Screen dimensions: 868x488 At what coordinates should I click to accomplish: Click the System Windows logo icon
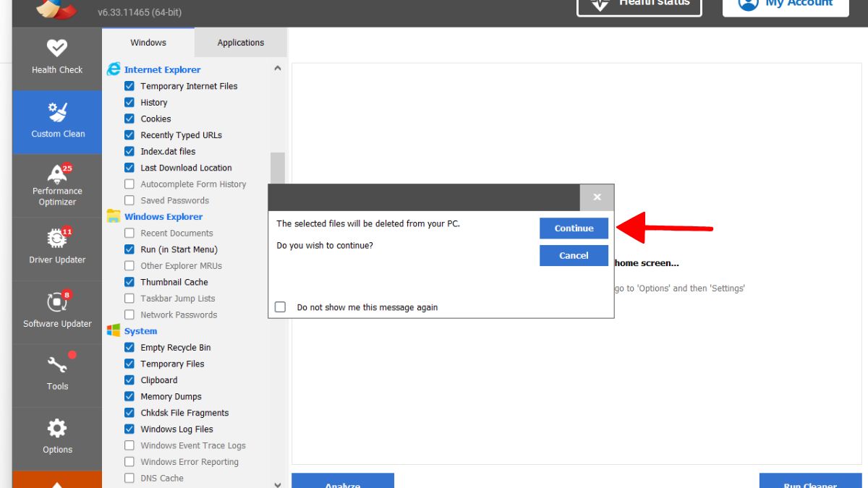click(x=114, y=330)
